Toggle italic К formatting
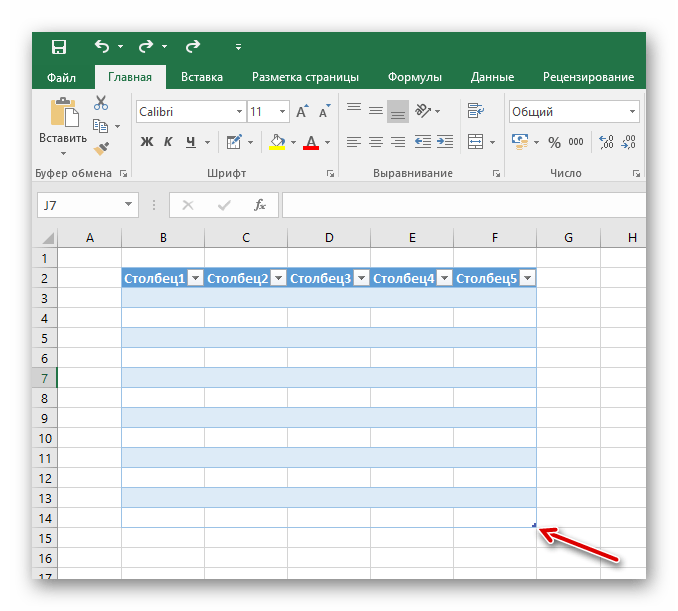The image size is (678, 611). 168,141
